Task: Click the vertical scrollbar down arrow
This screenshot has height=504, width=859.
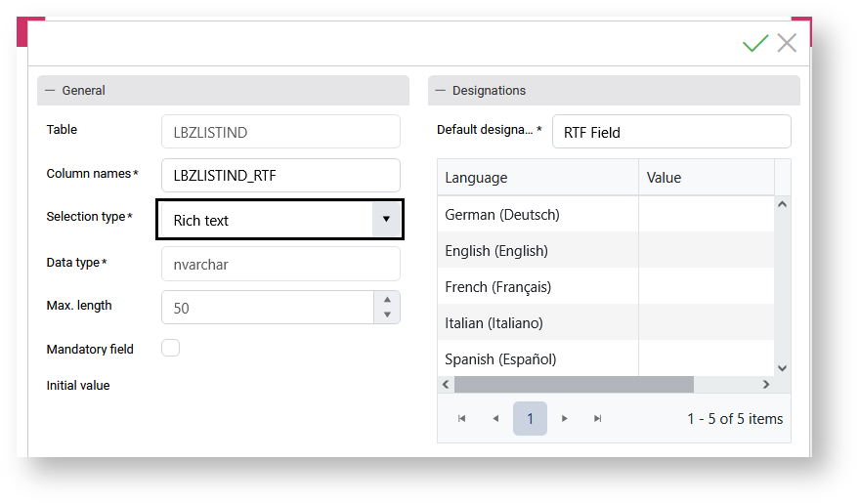Action: point(783,368)
